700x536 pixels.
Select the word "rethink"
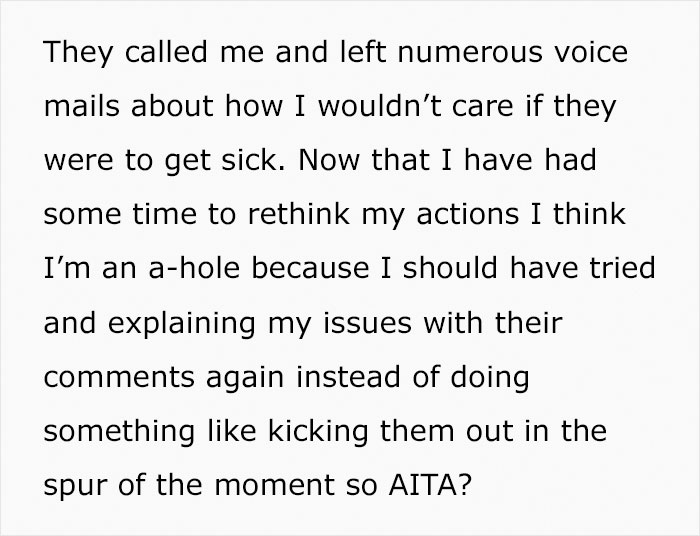coord(298,213)
